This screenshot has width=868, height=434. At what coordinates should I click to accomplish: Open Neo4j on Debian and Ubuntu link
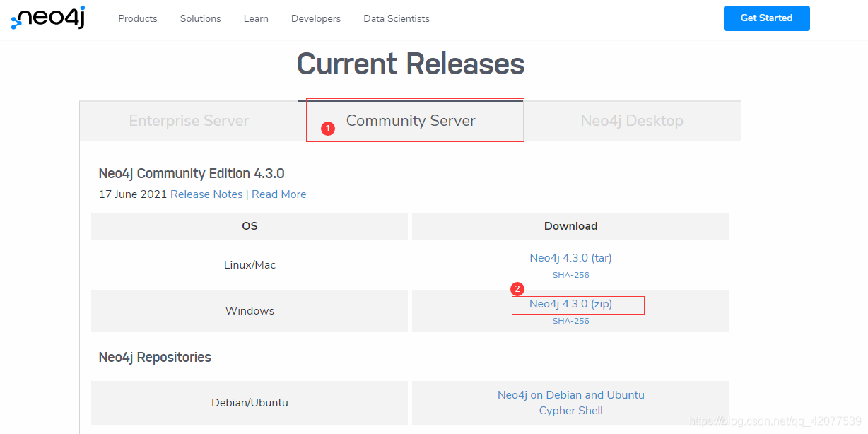[570, 395]
